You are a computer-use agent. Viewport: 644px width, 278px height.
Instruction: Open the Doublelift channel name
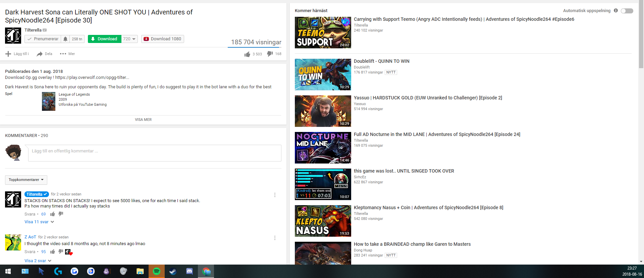[362, 67]
